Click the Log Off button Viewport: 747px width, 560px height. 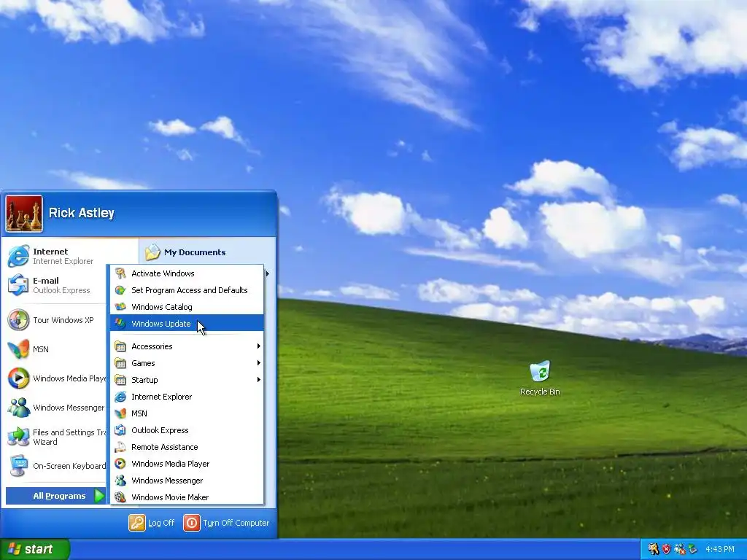[x=152, y=523]
